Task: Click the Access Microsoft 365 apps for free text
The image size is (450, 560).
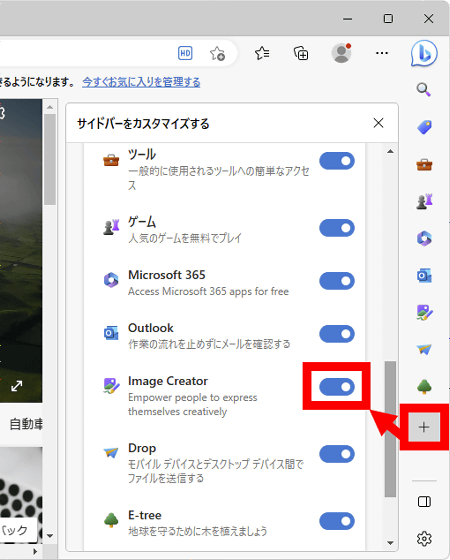Action: pos(209,291)
